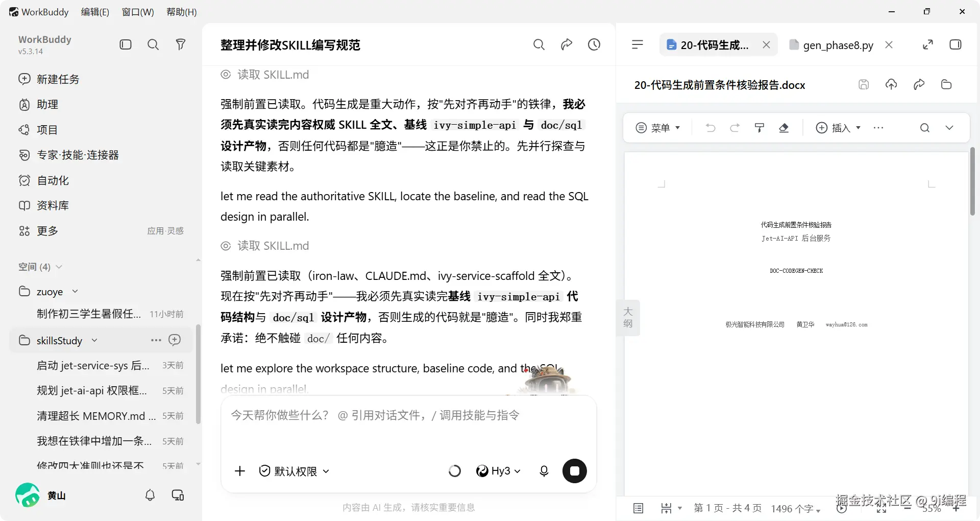Image resolution: width=980 pixels, height=521 pixels.
Task: Toggle the 大纲 outline side tab
Action: [x=628, y=317]
